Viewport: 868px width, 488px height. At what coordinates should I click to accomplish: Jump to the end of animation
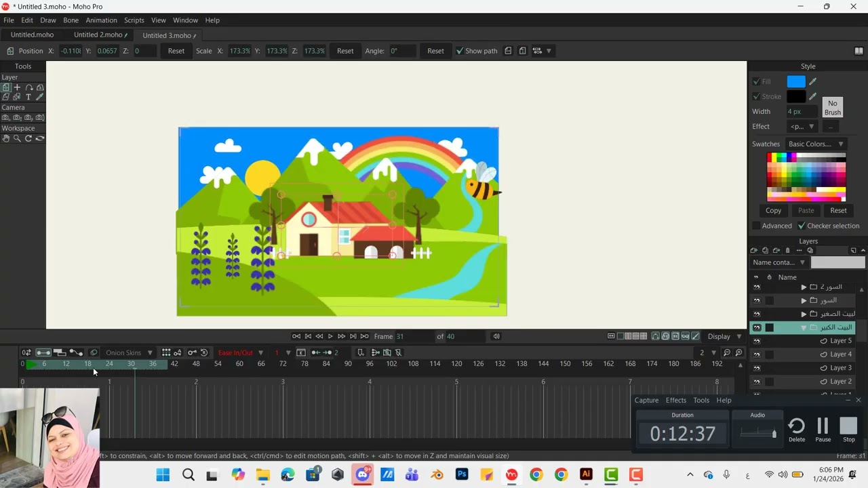pos(353,336)
